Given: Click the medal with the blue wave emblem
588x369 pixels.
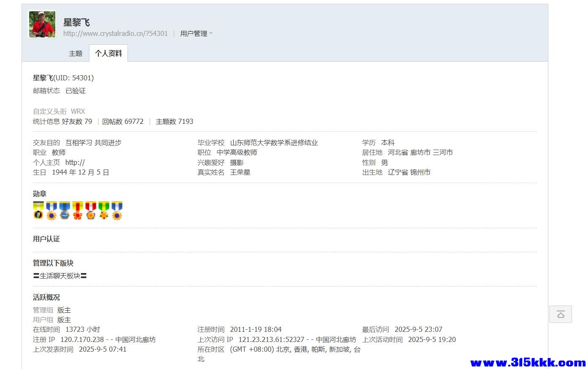Looking at the screenshot, I should tap(64, 210).
